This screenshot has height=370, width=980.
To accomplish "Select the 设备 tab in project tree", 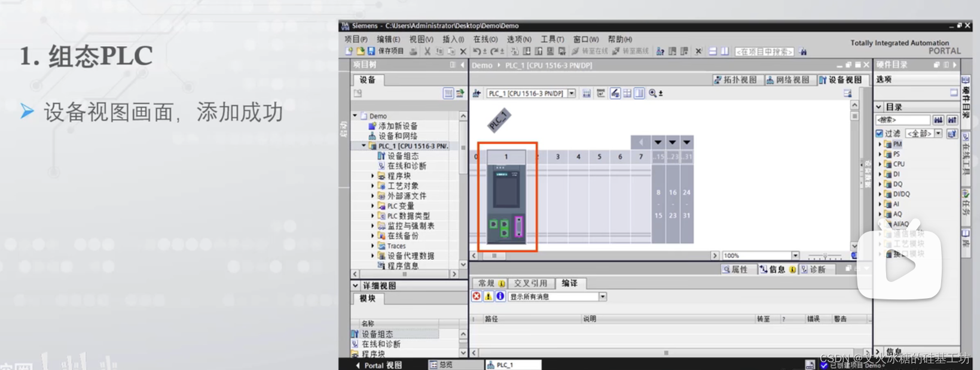I will click(367, 80).
